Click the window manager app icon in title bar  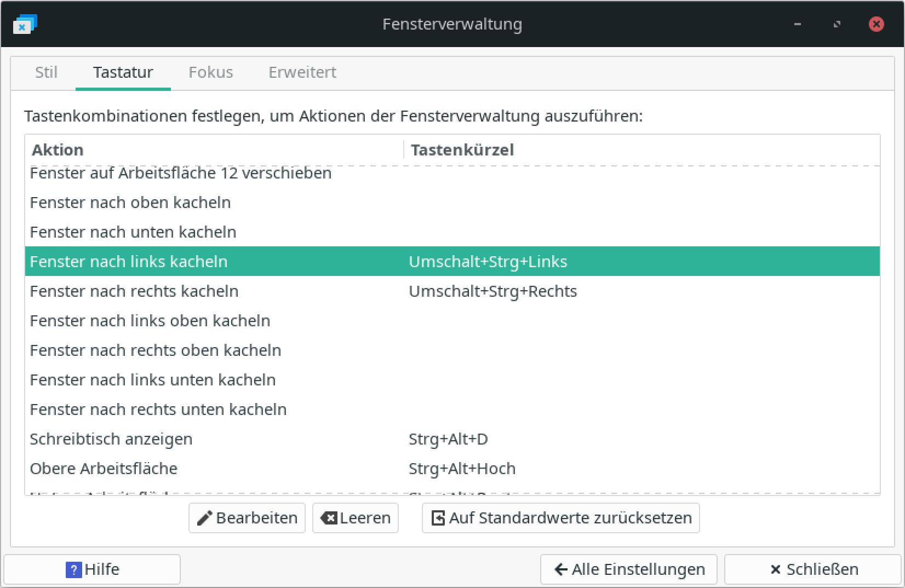(x=25, y=24)
